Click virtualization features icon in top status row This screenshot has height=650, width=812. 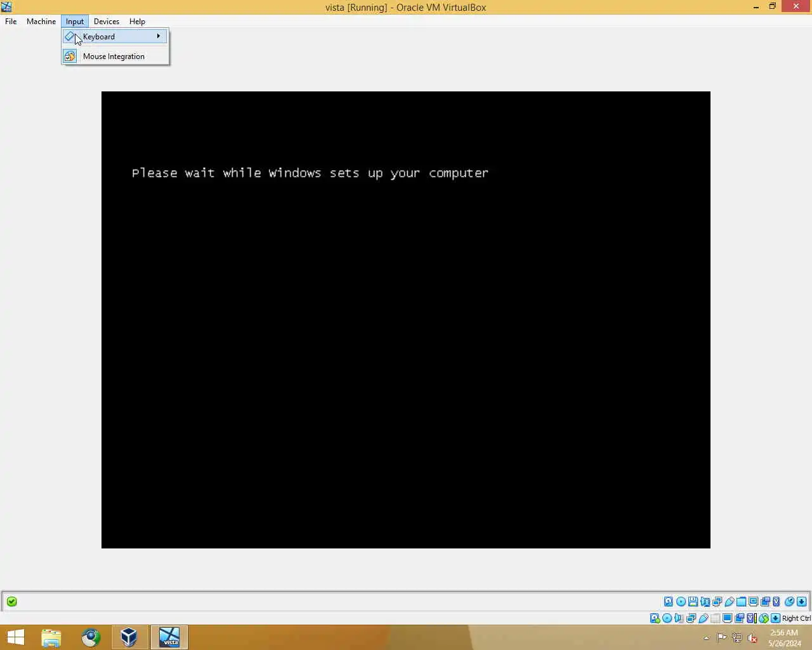click(776, 601)
